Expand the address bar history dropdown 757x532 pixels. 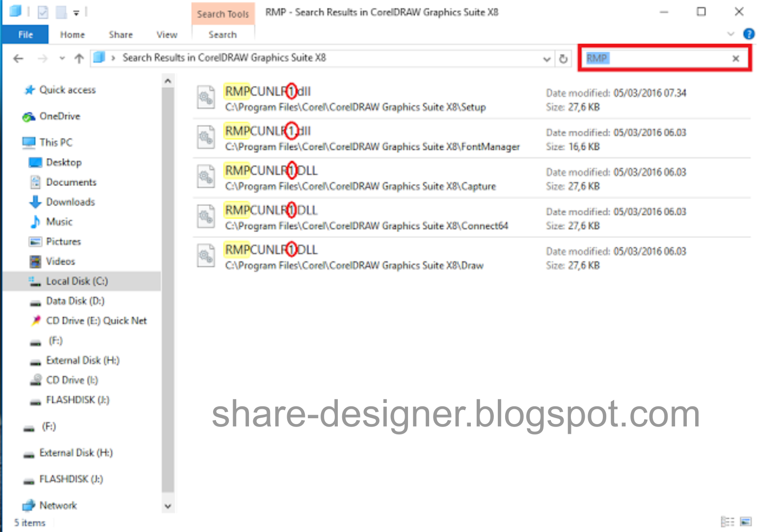tap(546, 59)
